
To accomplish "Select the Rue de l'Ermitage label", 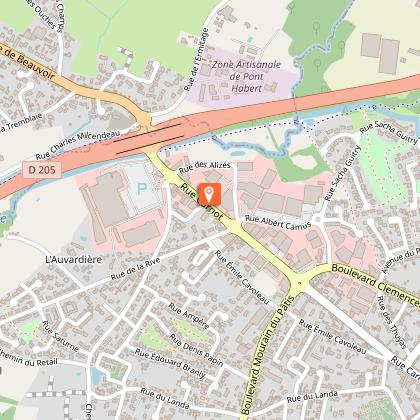I will 196,60.
